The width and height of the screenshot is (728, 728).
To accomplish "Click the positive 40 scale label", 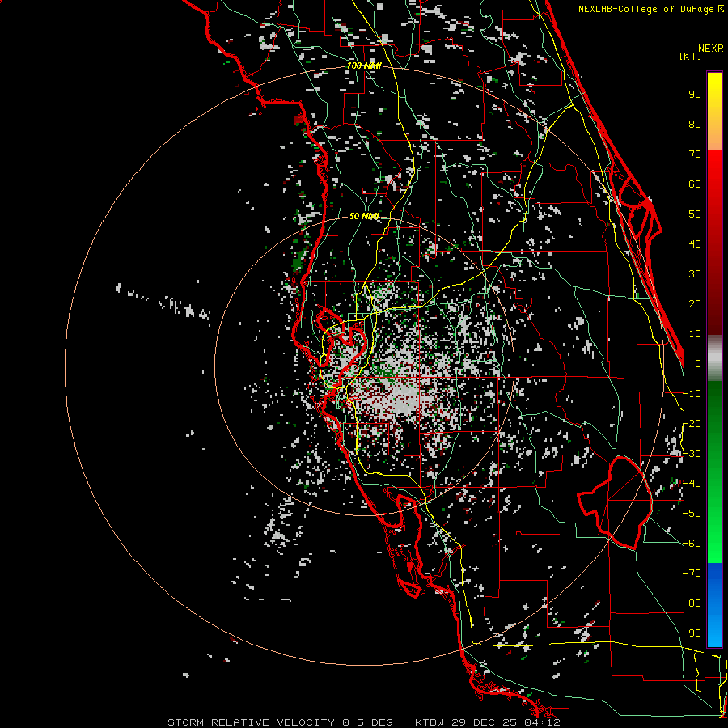I will click(695, 244).
